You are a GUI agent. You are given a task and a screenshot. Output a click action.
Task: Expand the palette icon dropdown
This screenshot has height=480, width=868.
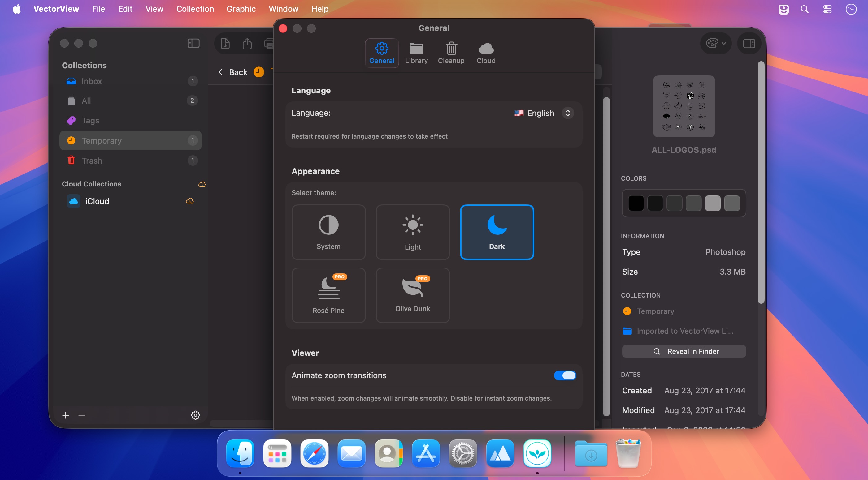coord(716,43)
